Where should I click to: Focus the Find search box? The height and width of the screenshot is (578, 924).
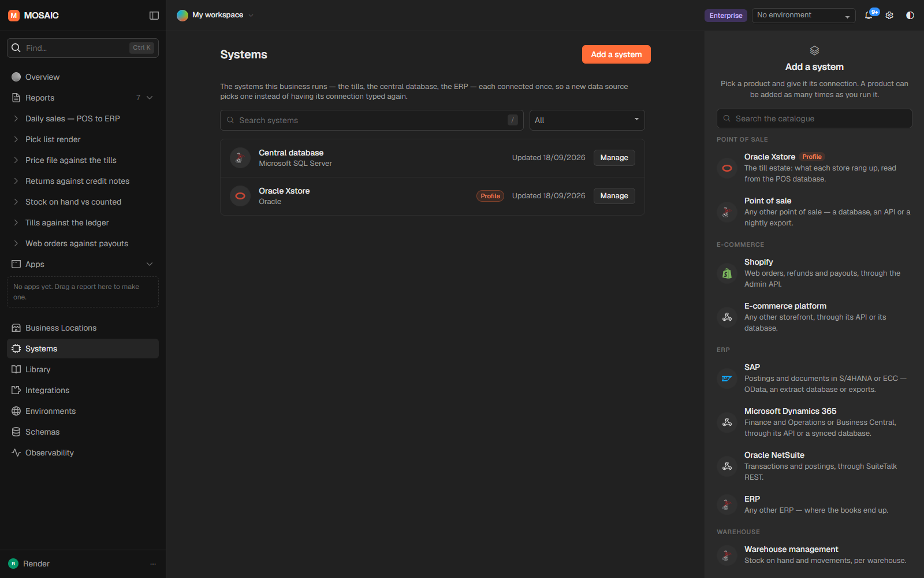point(83,48)
